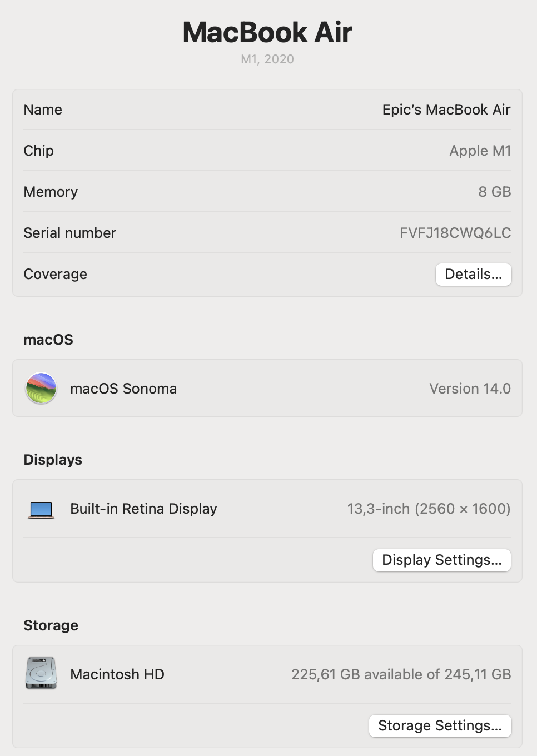Viewport: 537px width, 756px height.
Task: Click the Version 14.0 text
Action: pos(470,389)
